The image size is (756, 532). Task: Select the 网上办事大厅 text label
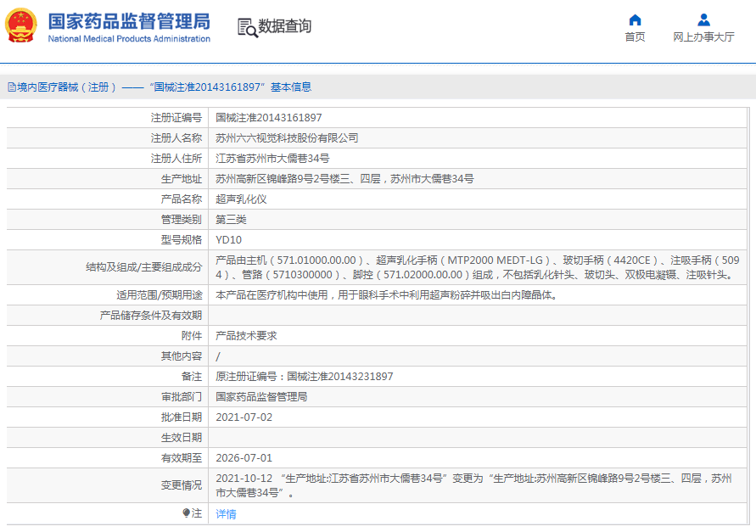[x=703, y=37]
